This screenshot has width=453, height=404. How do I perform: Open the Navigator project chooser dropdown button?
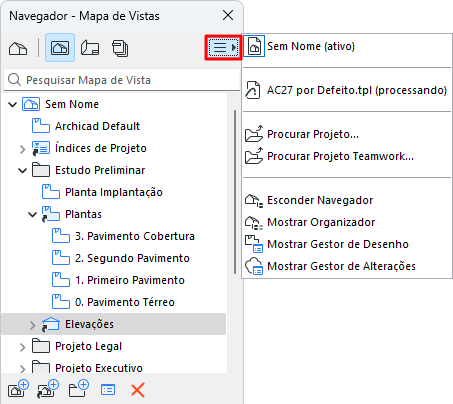(223, 48)
